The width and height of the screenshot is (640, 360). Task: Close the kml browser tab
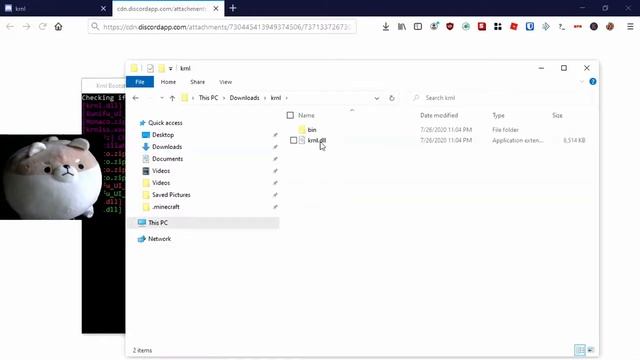(x=103, y=8)
